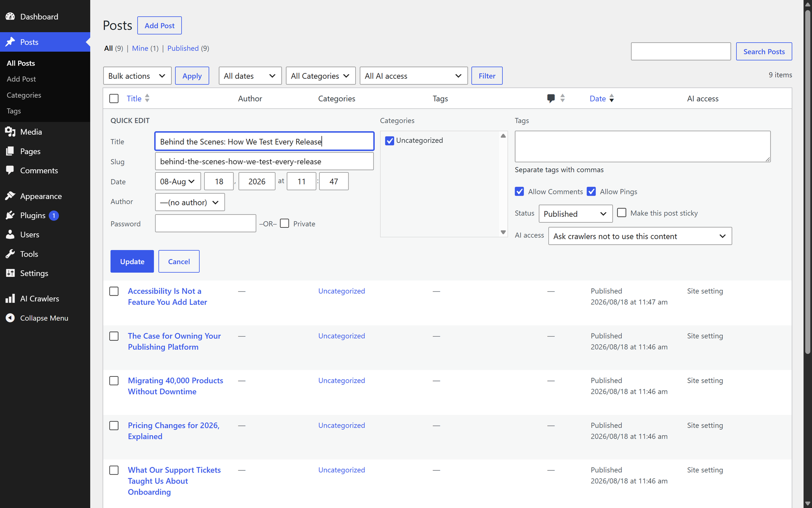Click the AI Crawlers bar chart icon
The height and width of the screenshot is (508, 812).
click(10, 298)
